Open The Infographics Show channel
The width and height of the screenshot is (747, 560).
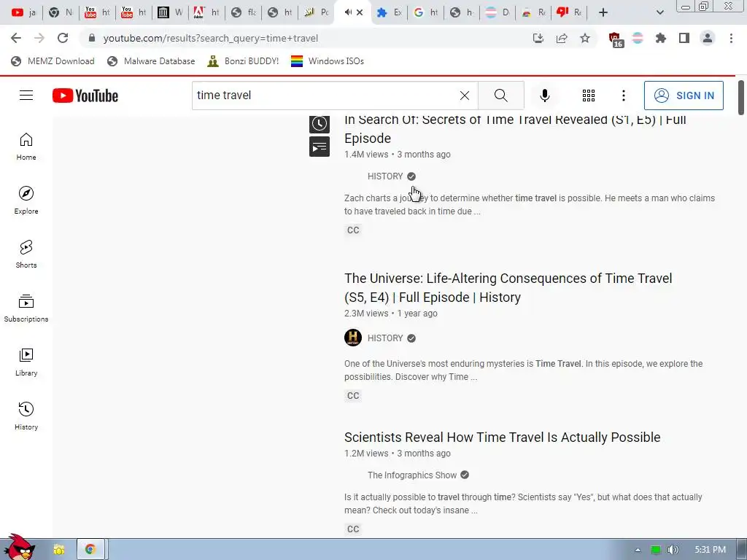412,475
